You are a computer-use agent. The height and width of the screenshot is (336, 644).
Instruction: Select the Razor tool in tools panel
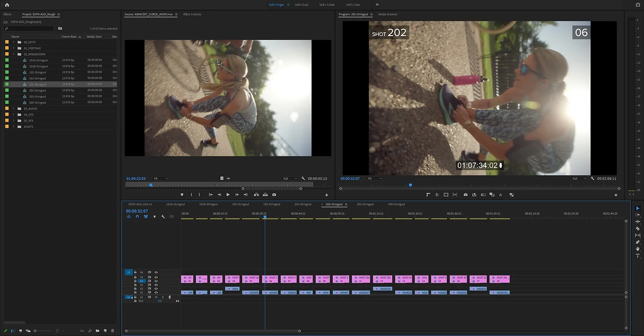click(x=637, y=228)
